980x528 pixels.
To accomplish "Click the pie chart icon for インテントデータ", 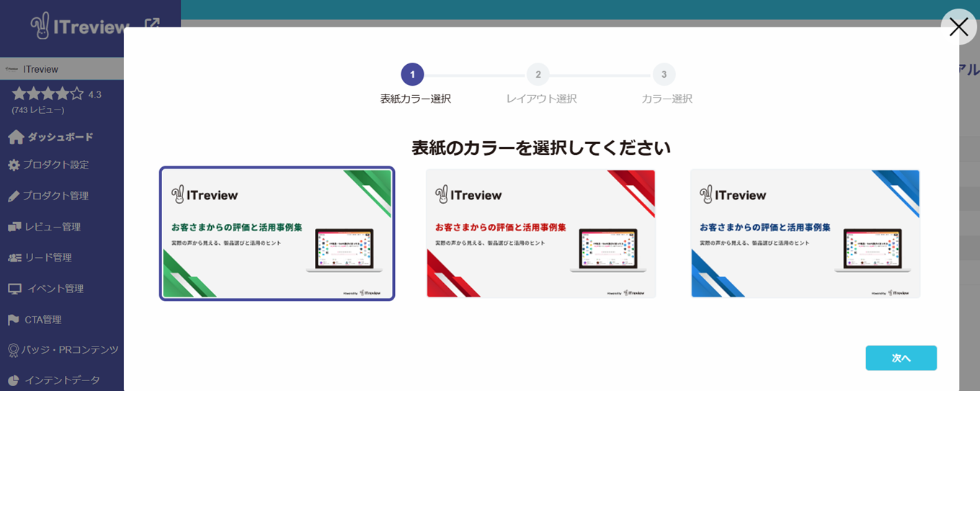I will tap(14, 380).
